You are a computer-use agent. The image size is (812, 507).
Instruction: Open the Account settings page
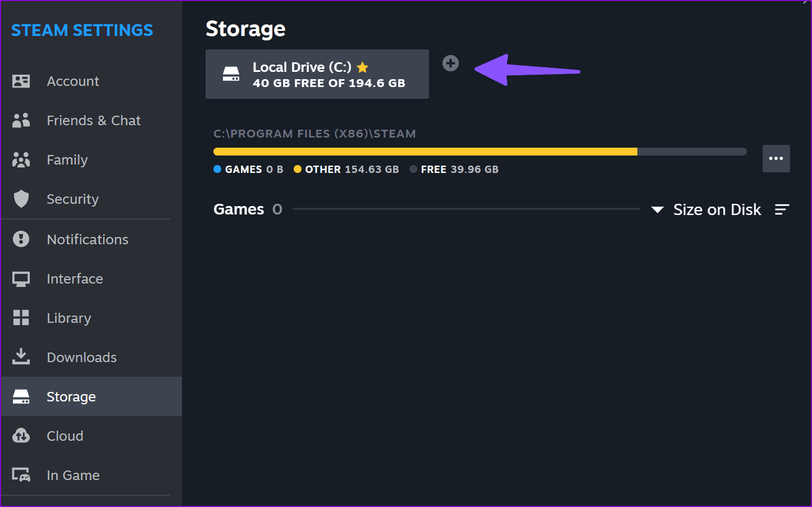coord(91,81)
